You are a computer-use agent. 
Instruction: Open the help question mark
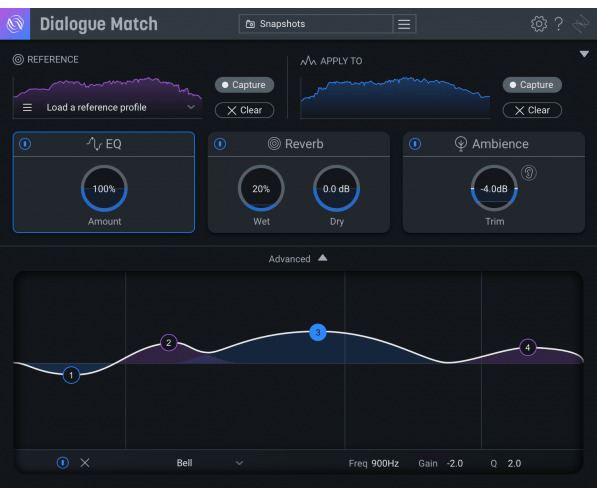tap(559, 24)
